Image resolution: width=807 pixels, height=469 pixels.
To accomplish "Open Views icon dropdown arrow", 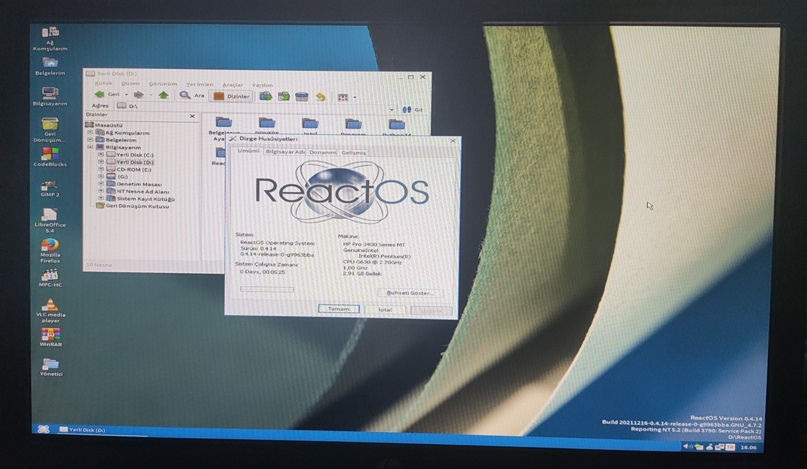I will pos(355,97).
